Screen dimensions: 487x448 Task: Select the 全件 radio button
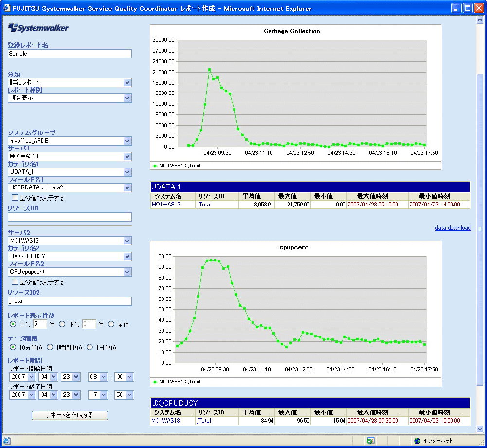[111, 324]
